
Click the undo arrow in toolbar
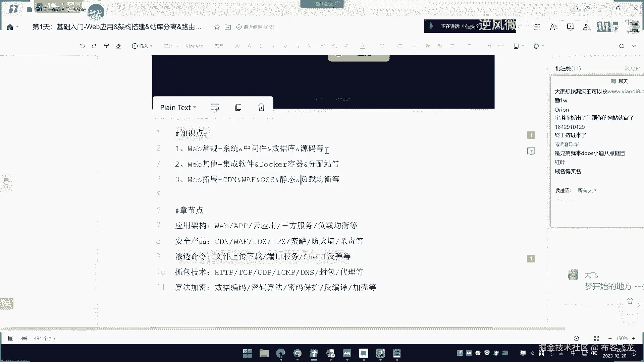[x=82, y=46]
